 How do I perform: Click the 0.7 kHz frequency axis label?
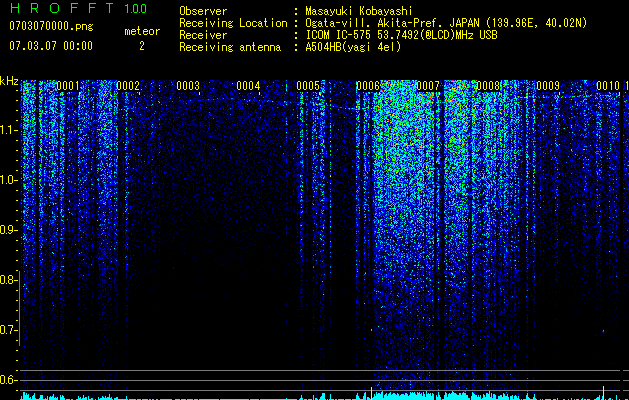8,330
